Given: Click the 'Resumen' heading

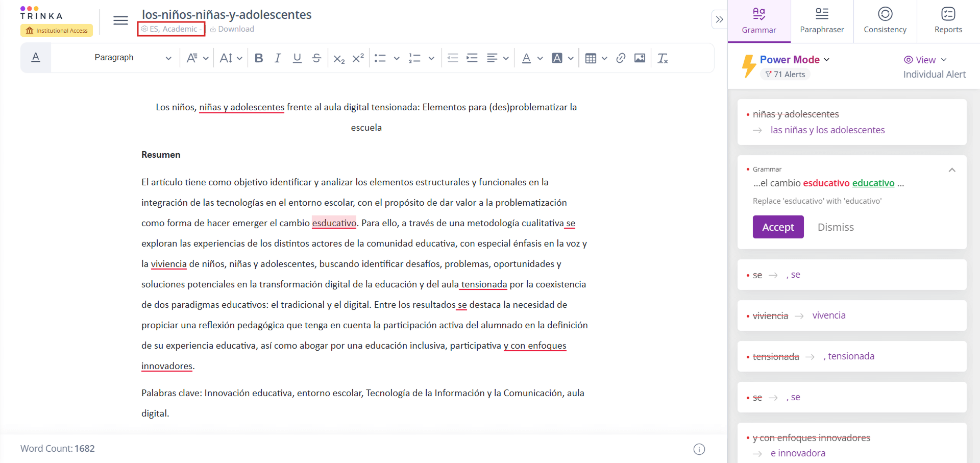Looking at the screenshot, I should click(161, 155).
